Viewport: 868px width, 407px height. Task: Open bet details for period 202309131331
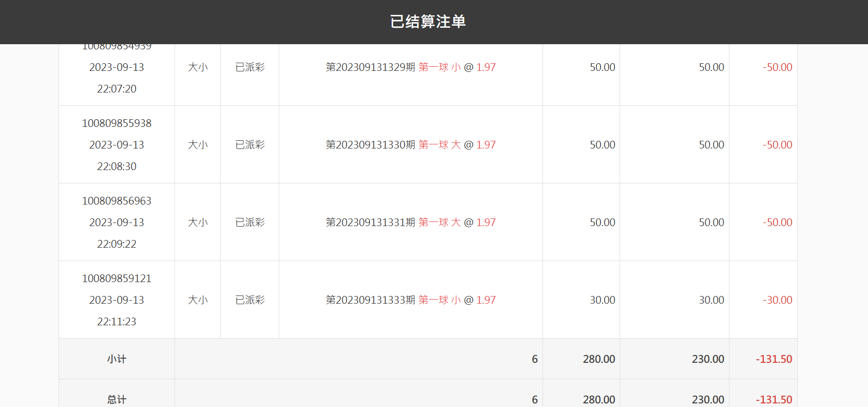click(411, 223)
